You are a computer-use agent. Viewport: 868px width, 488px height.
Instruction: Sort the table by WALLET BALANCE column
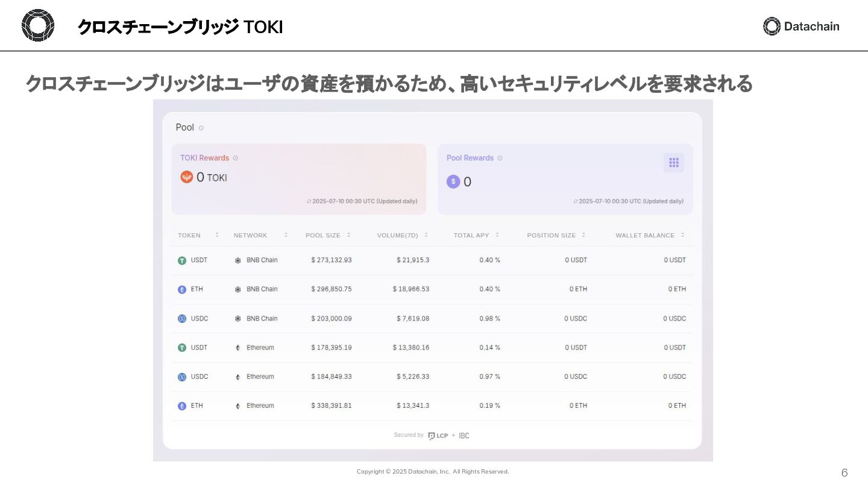point(683,235)
